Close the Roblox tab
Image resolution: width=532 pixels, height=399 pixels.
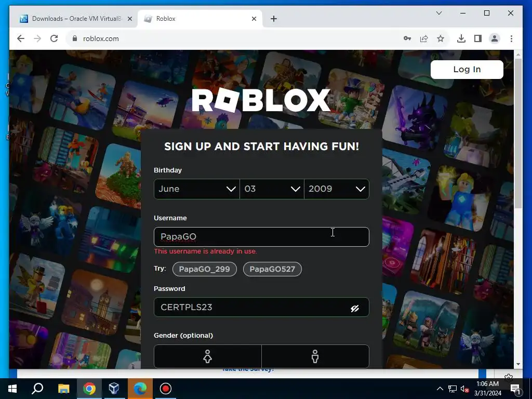pyautogui.click(x=254, y=19)
